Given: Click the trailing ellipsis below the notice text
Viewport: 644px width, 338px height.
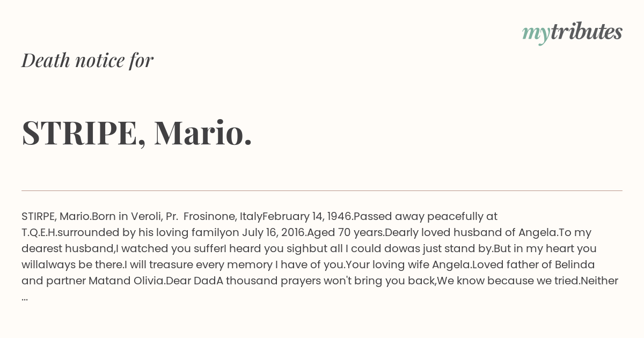Looking at the screenshot, I should [25, 298].
